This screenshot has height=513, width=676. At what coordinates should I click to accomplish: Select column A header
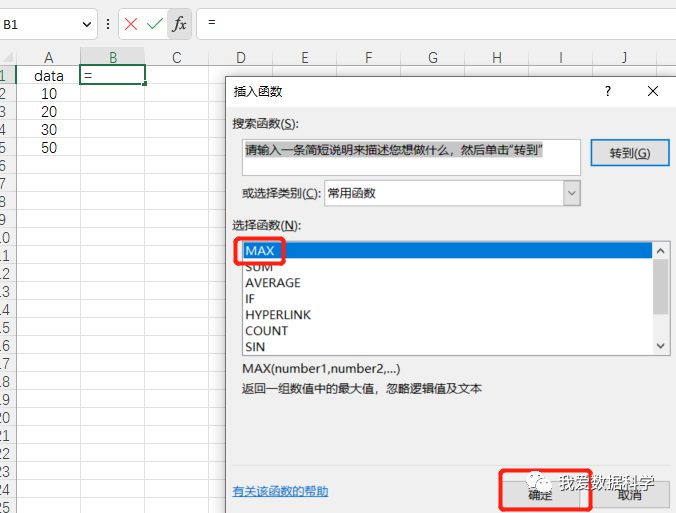pyautogui.click(x=48, y=57)
